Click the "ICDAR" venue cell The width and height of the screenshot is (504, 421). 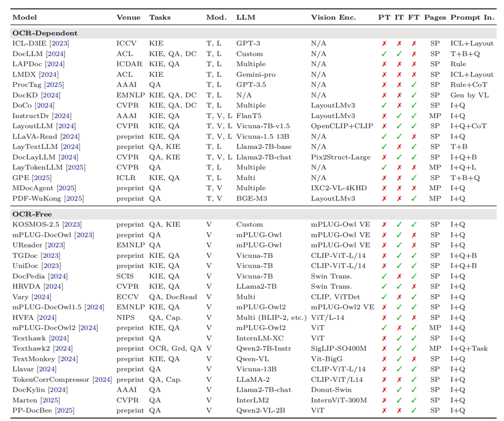click(x=129, y=64)
